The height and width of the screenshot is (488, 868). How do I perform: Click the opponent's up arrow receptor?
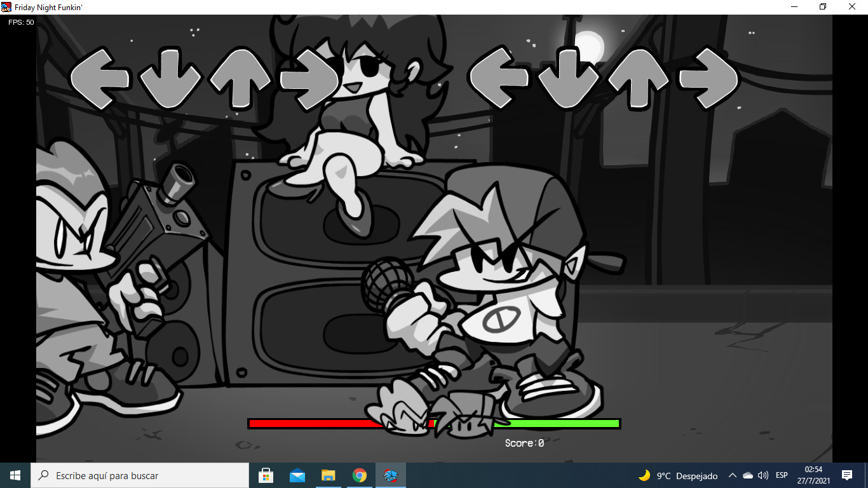240,79
